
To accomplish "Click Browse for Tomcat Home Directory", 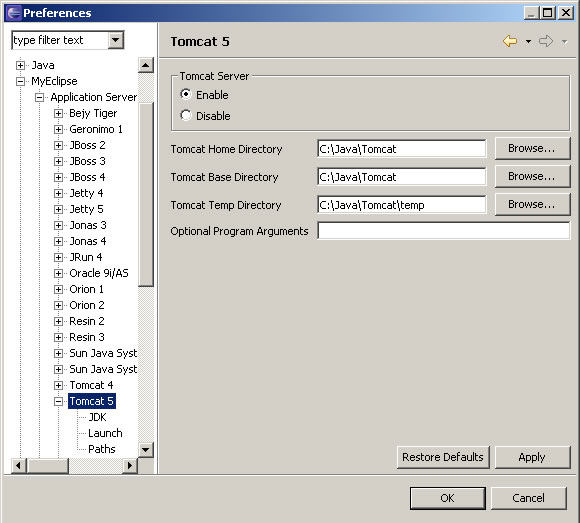I will 532,148.
